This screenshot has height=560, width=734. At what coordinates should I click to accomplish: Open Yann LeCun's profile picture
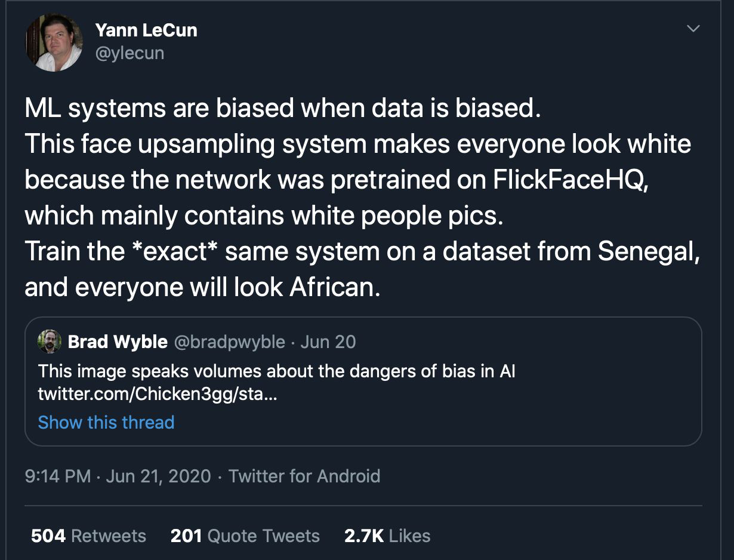54,42
